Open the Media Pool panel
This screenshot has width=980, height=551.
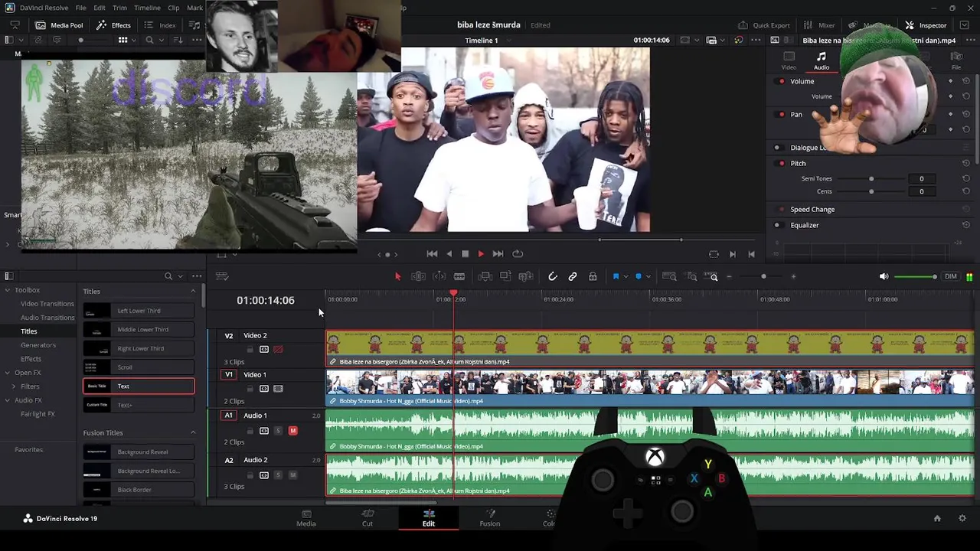point(60,25)
